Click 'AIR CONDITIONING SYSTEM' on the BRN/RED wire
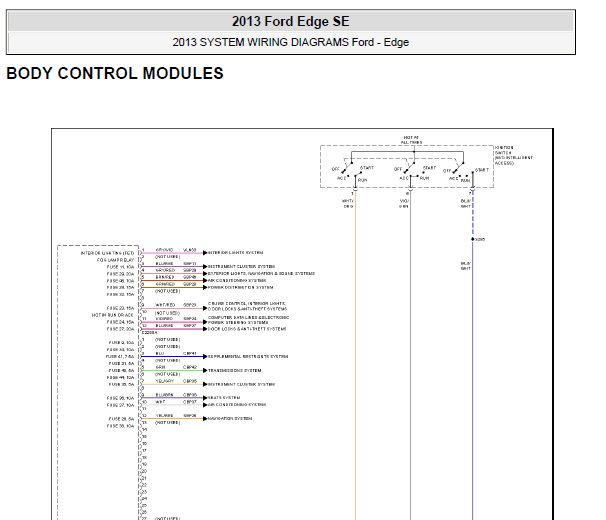606x520 pixels. (237, 280)
